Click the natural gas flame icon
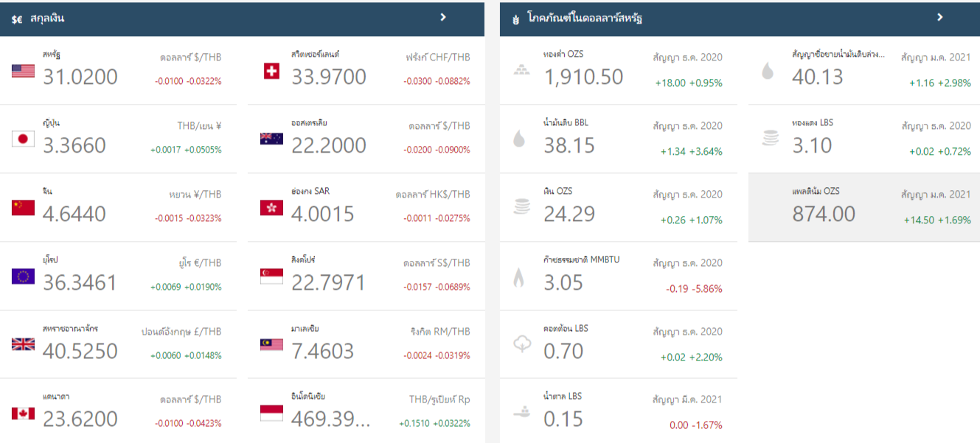Viewport: 980px width, 443px height. [x=519, y=277]
